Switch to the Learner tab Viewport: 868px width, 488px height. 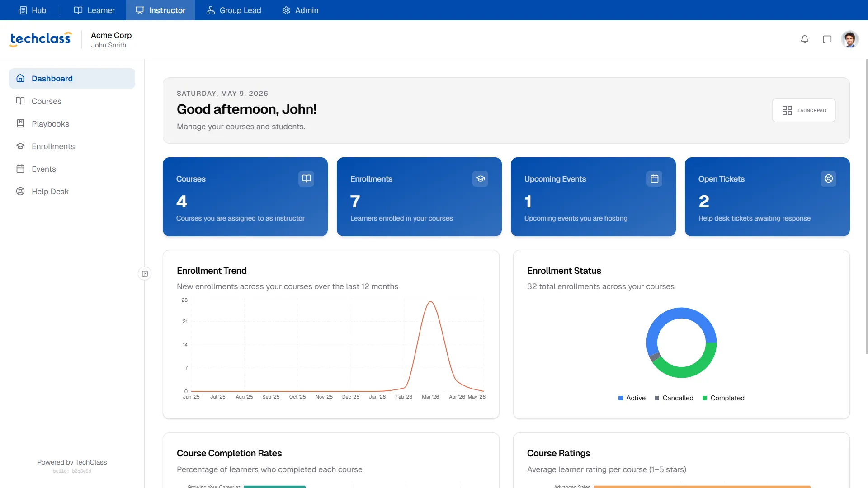(x=94, y=10)
